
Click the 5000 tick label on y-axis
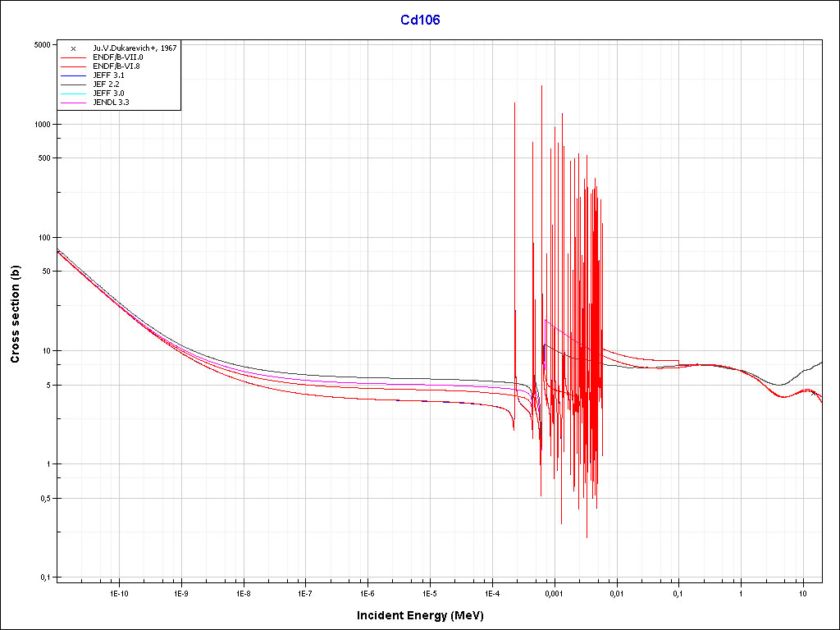pos(42,45)
